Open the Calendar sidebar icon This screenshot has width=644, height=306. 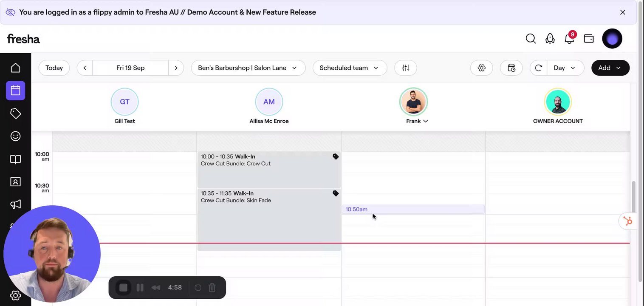[15, 91]
